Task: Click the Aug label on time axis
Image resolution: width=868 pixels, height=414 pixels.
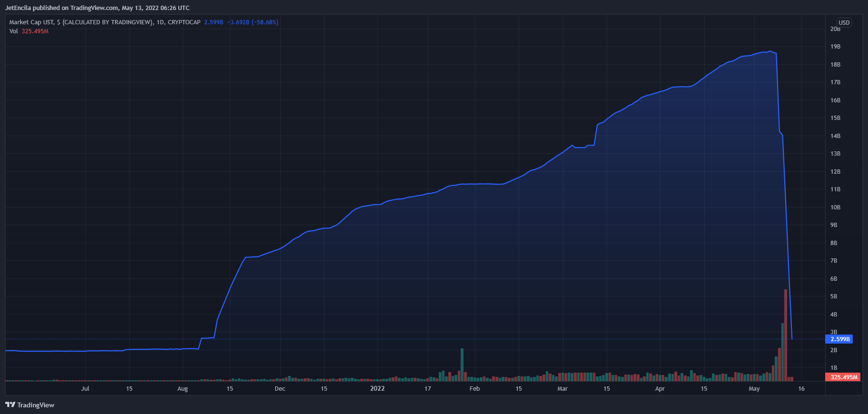Action: click(x=183, y=389)
